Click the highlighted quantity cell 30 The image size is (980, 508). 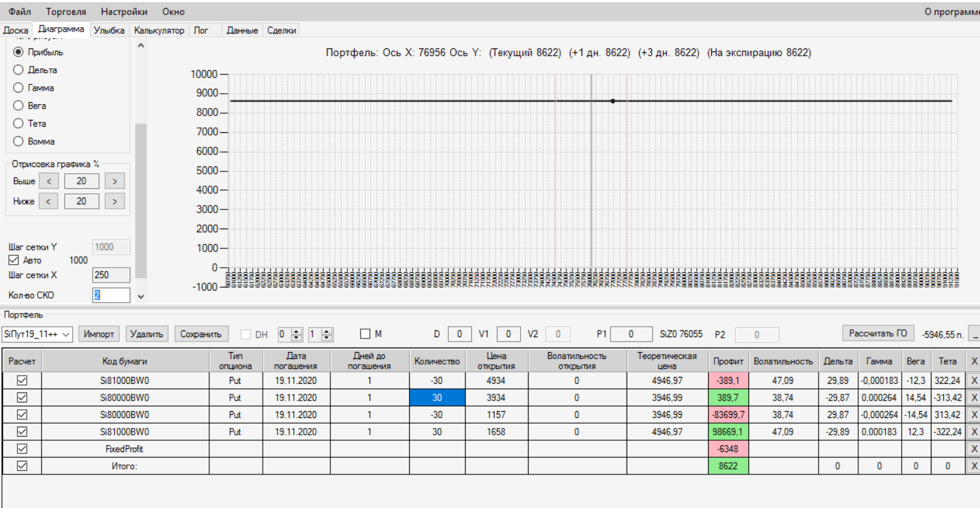437,397
